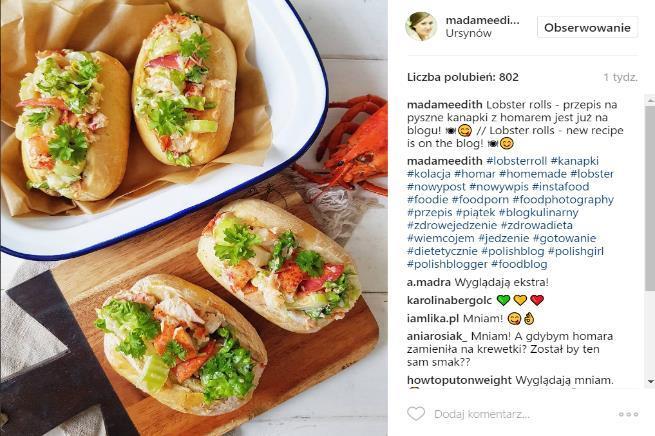This screenshot has height=436, width=655.
Task: Open the Ursynów location link
Action: coord(468,33)
